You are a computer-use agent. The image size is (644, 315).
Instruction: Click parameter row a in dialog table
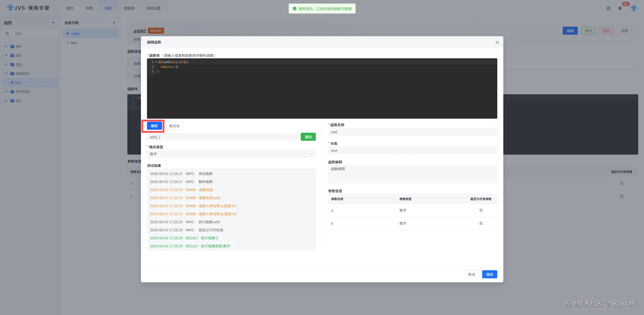coord(413,210)
